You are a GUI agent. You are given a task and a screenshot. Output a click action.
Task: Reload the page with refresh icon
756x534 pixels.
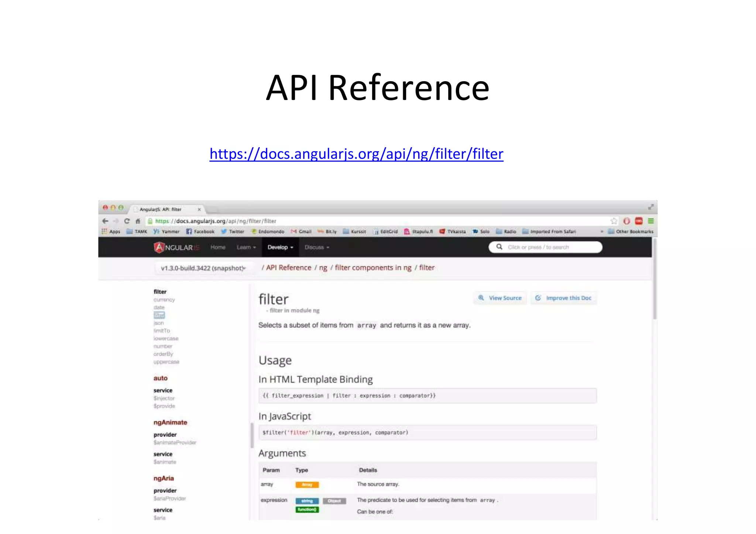[x=127, y=221]
